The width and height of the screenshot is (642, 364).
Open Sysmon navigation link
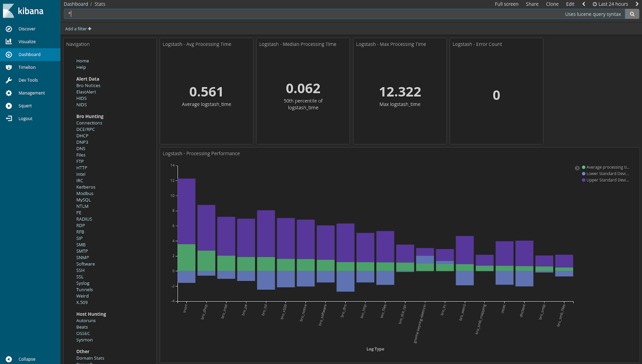[x=84, y=340]
